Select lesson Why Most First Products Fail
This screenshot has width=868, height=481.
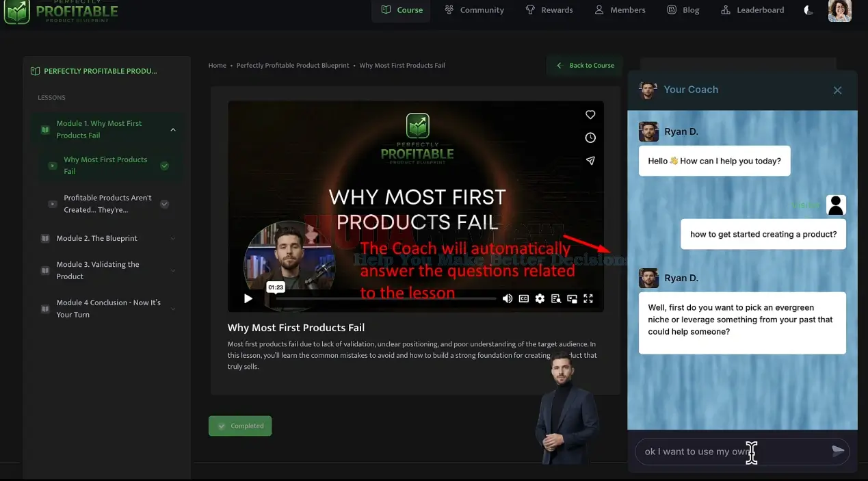point(105,166)
